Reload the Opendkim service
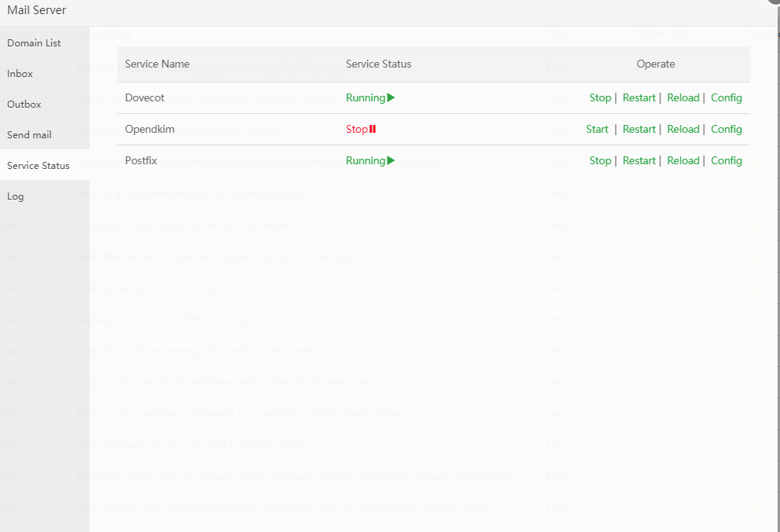The height and width of the screenshot is (532, 780). pos(683,130)
